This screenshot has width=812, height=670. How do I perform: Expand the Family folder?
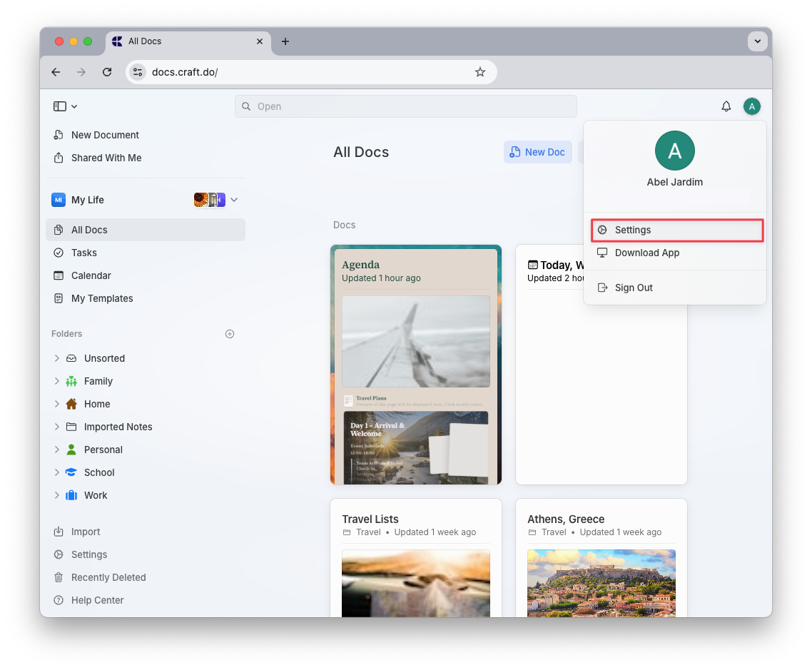[57, 381]
